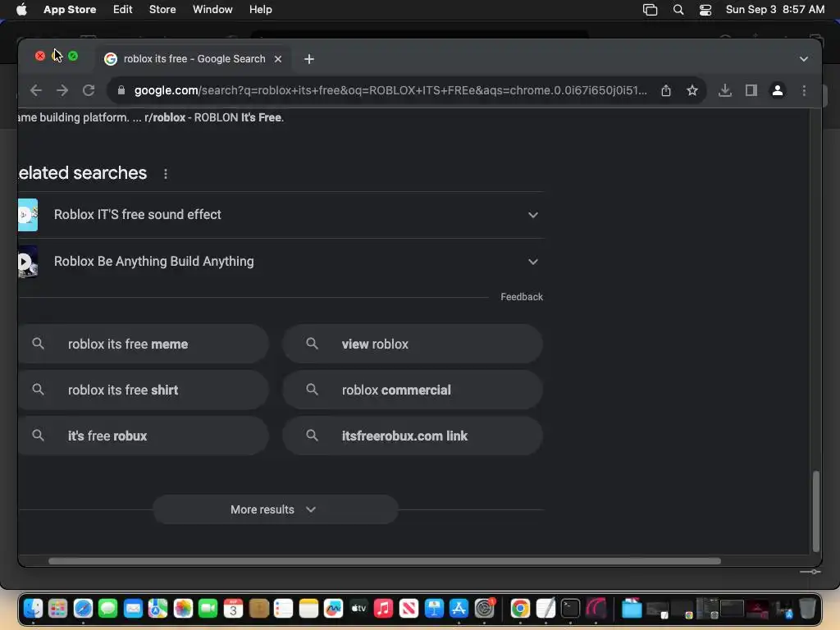The height and width of the screenshot is (630, 840).
Task: Open FaceTime from the Dock
Action: 208,608
